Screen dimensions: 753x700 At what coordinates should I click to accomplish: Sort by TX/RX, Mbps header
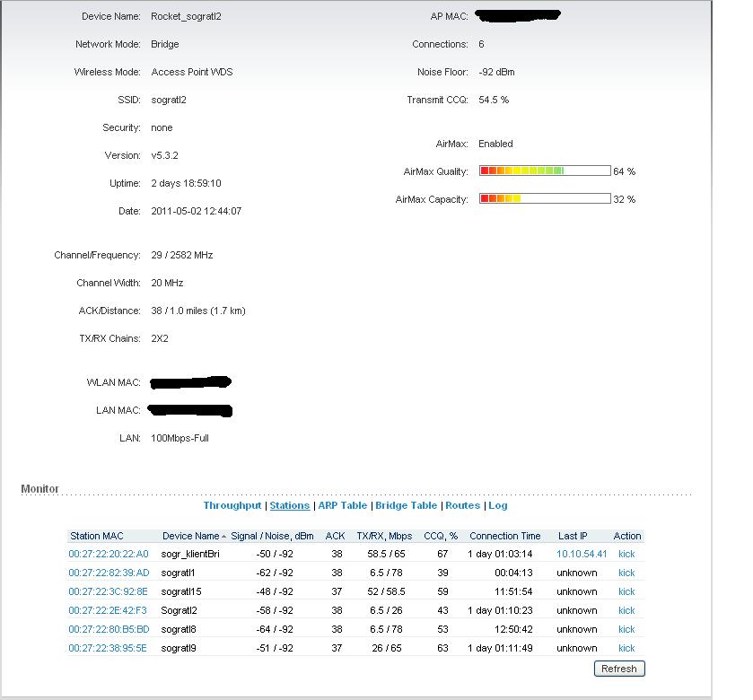click(384, 536)
